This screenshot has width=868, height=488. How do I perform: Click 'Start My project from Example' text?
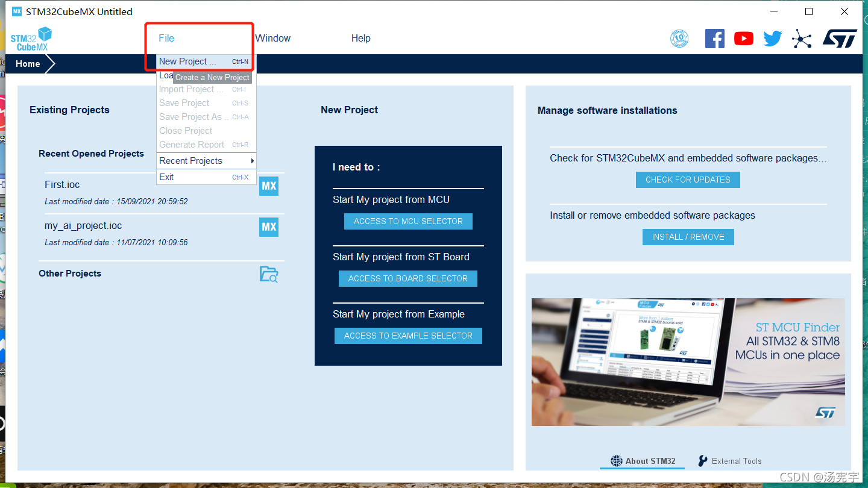398,314
